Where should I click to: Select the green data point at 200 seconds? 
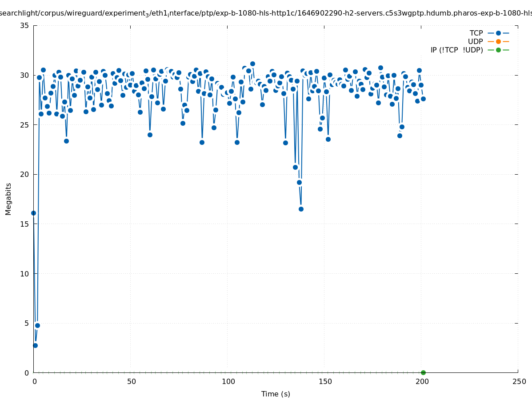[423, 372]
